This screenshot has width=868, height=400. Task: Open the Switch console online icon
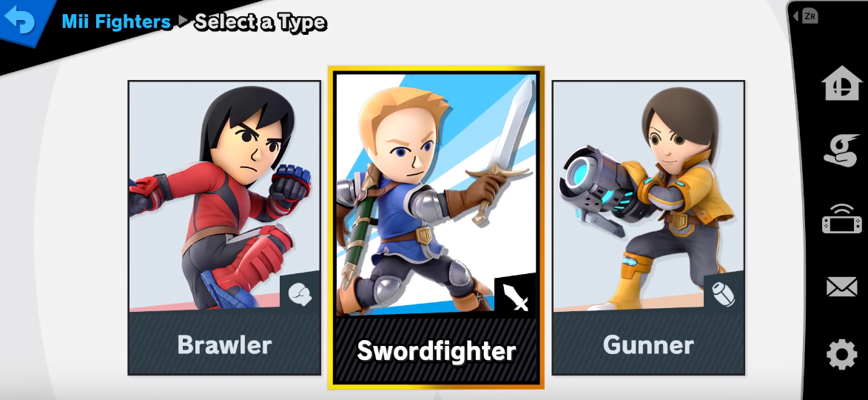point(841,219)
